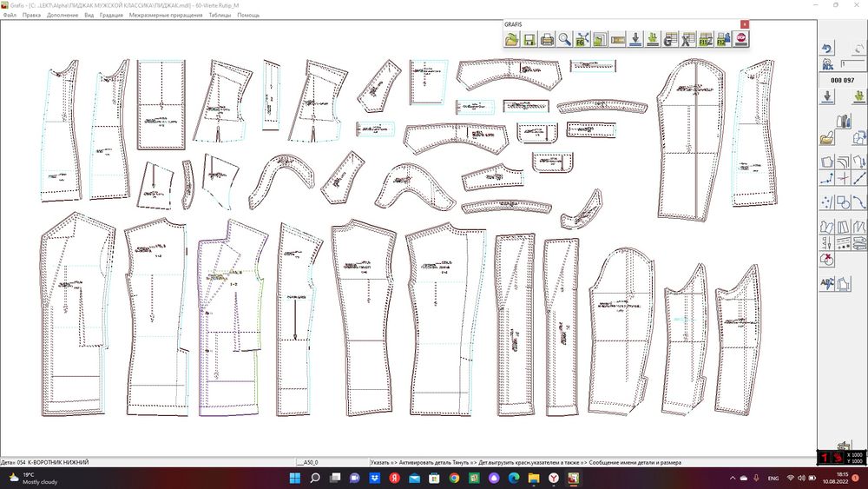Open the Таблицы menu
The height and width of the screenshot is (489, 868).
click(220, 15)
